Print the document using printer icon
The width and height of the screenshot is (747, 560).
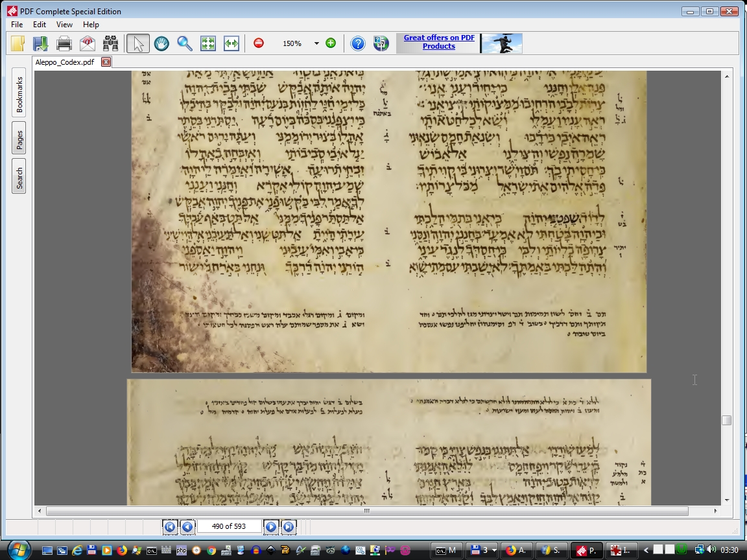64,43
